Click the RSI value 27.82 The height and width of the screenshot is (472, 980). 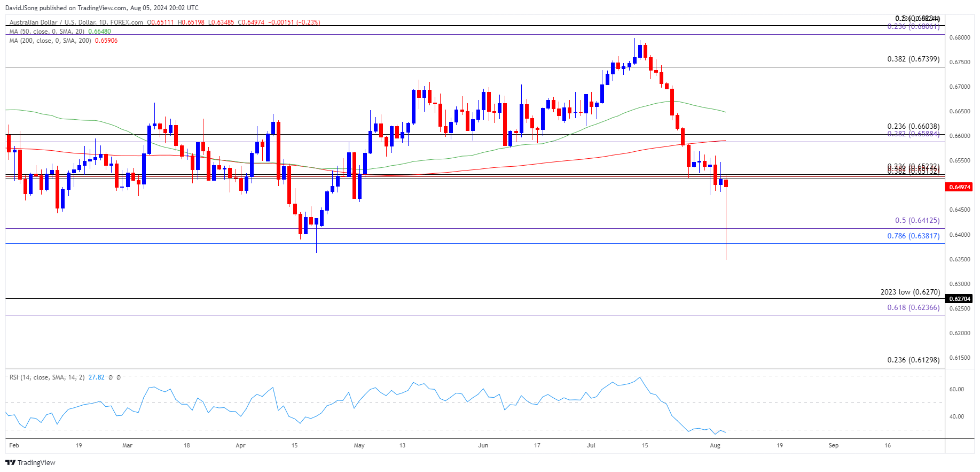pos(96,377)
